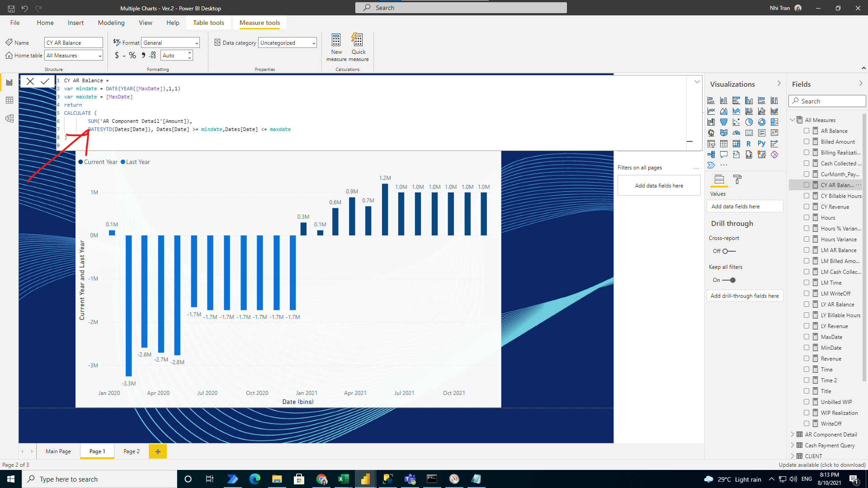868x488 pixels.
Task: Select the Map globe visualization
Action: tap(711, 133)
